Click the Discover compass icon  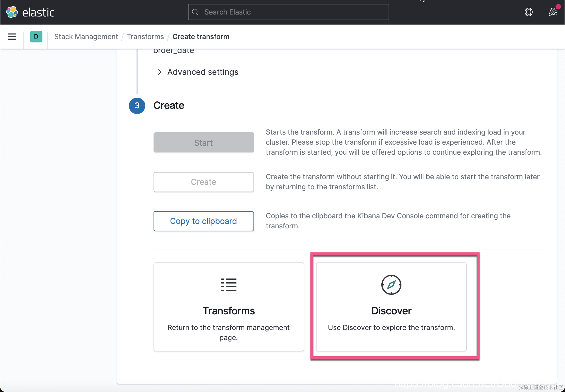(x=391, y=285)
